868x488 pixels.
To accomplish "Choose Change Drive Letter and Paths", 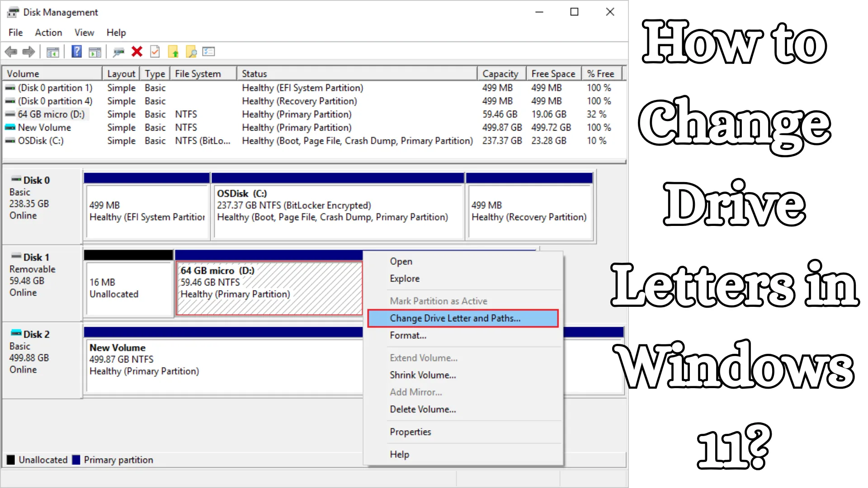I will coord(463,318).
